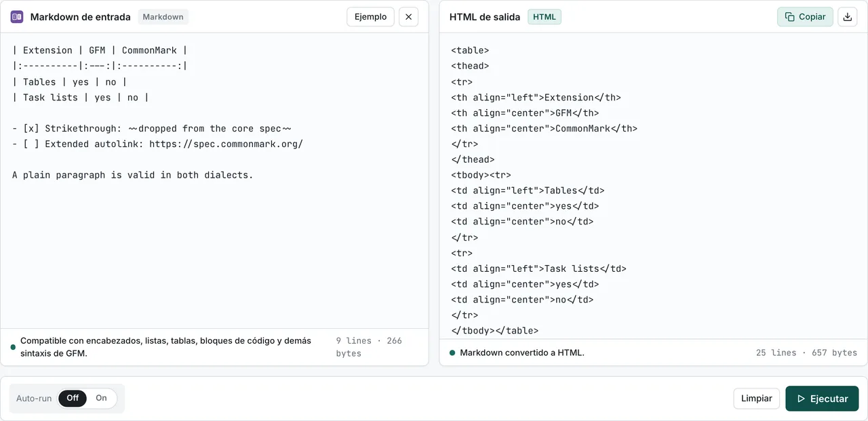Click the '25 lines · 657 bytes' counter
868x421 pixels.
point(806,353)
